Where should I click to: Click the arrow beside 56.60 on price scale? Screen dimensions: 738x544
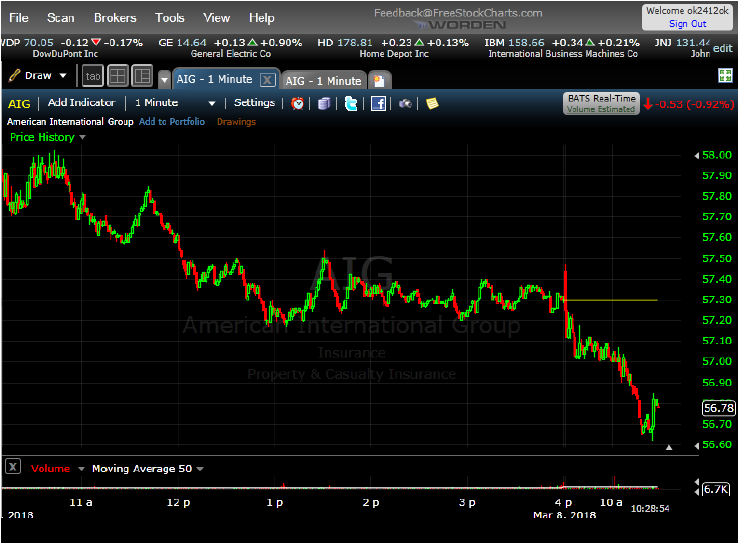697,445
